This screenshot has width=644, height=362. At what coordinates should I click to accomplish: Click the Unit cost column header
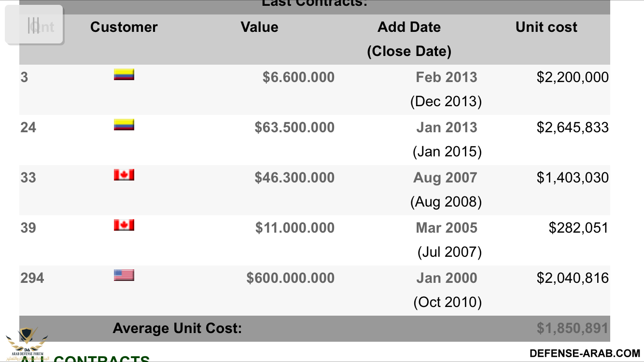(546, 27)
